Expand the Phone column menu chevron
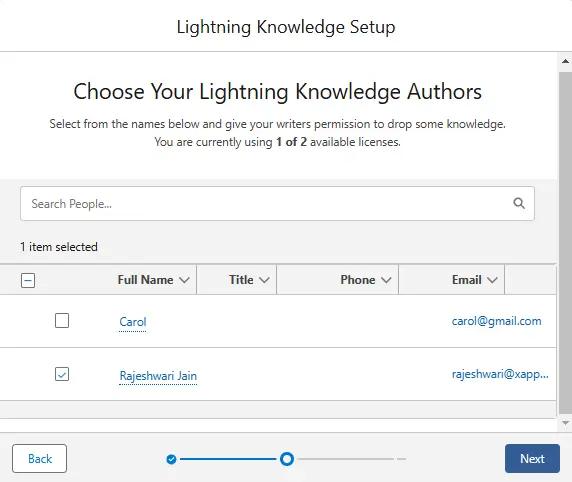Image resolution: width=572 pixels, height=482 pixels. [x=386, y=280]
